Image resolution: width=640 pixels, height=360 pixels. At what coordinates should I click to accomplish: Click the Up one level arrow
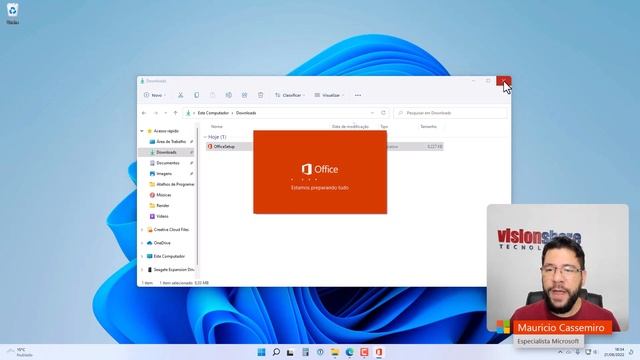(176, 113)
